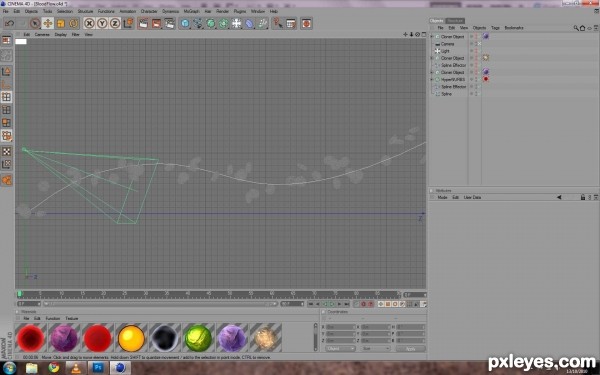Open the spline tools icon
The width and height of the screenshot is (600, 375).
198,23
